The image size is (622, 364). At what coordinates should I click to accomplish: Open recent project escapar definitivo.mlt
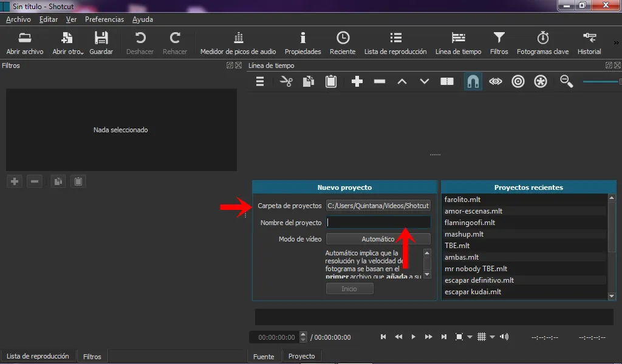click(524, 280)
